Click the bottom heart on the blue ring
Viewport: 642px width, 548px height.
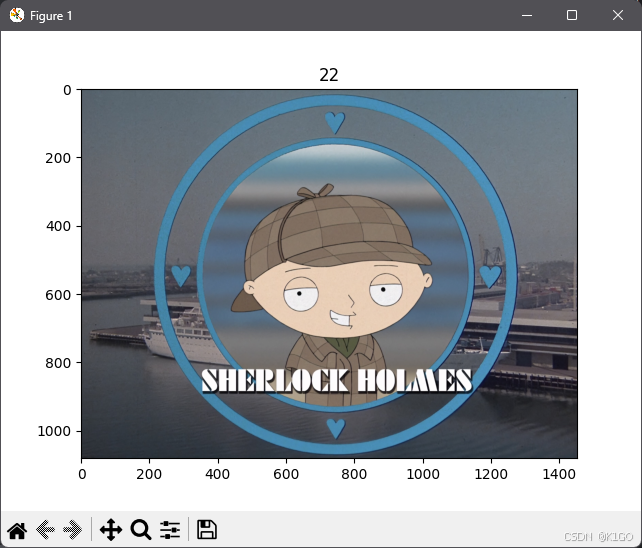click(x=336, y=428)
